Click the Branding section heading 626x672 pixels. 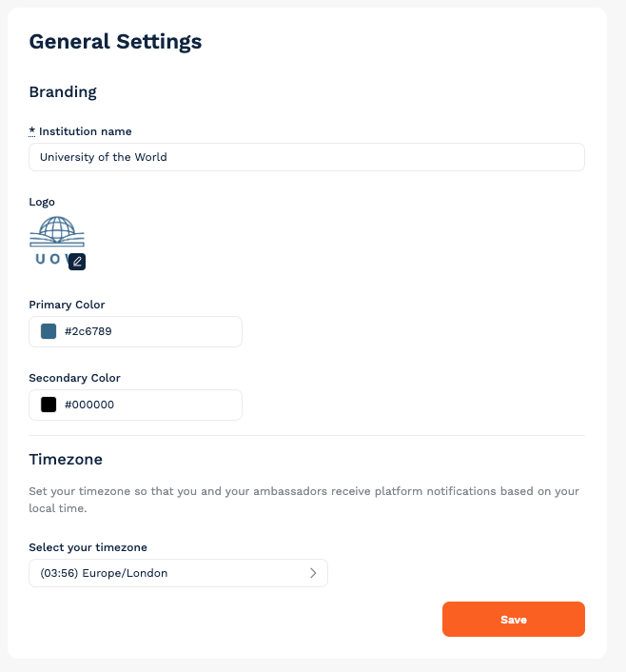click(63, 92)
